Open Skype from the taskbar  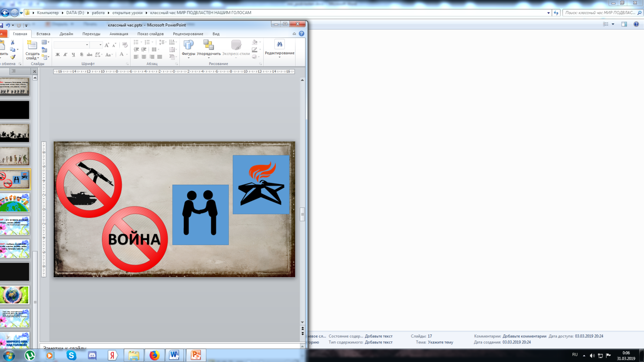pyautogui.click(x=71, y=355)
